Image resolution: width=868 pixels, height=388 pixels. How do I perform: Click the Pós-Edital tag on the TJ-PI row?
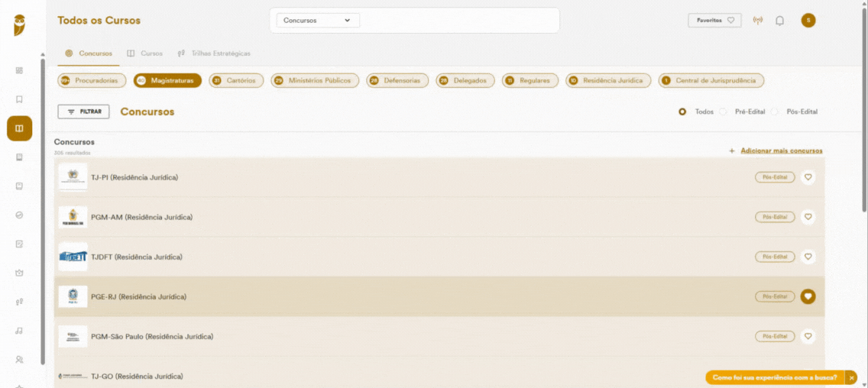[x=775, y=177]
